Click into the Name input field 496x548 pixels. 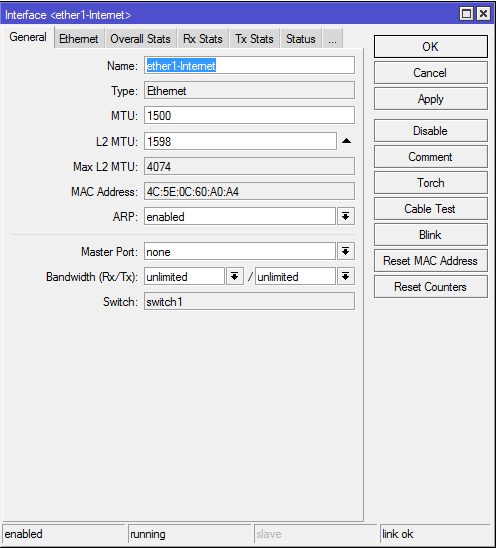click(x=249, y=65)
